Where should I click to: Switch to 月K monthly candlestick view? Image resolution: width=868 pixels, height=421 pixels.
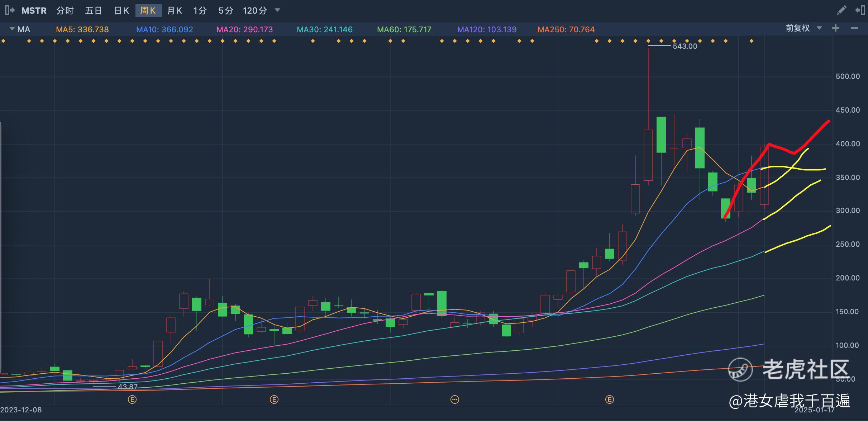(x=175, y=11)
